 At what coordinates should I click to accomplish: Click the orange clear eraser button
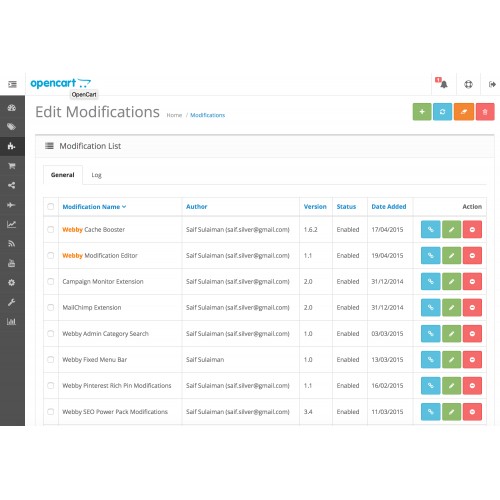pos(464,112)
